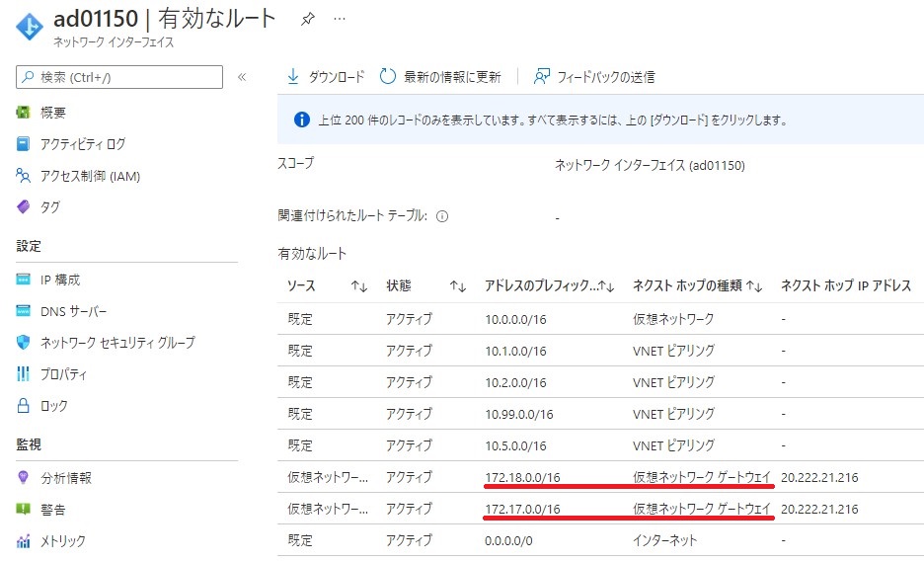Click the 概要 overview icon
Image resolution: width=924 pixels, height=562 pixels.
point(23,112)
